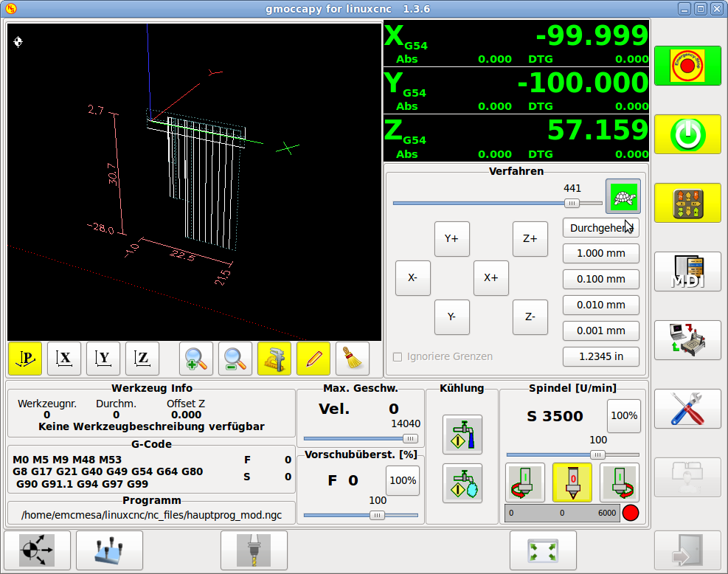Screen dimensions: 728x574
Task: Open the settings tools page
Action: (x=687, y=409)
